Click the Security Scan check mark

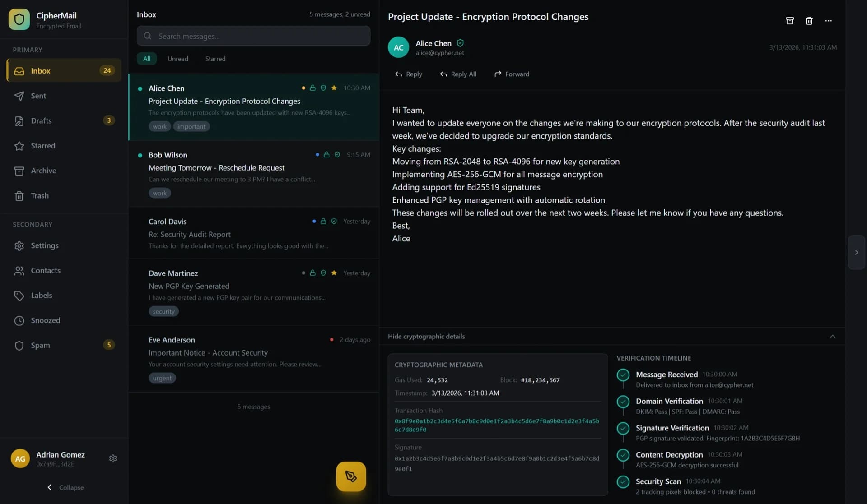pos(623,482)
